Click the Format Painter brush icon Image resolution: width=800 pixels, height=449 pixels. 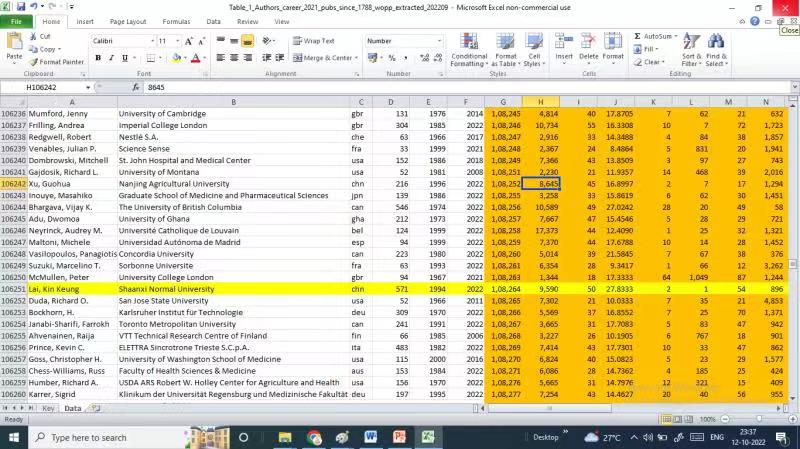[x=35, y=62]
